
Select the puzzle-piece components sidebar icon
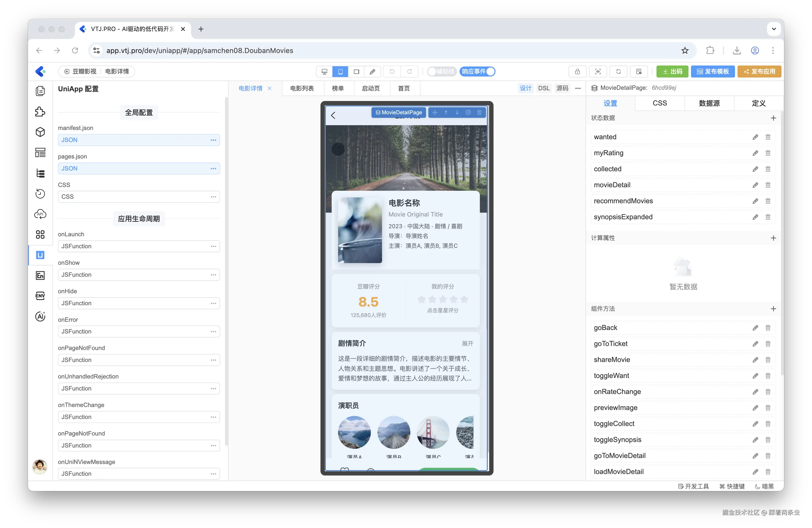tap(40, 111)
